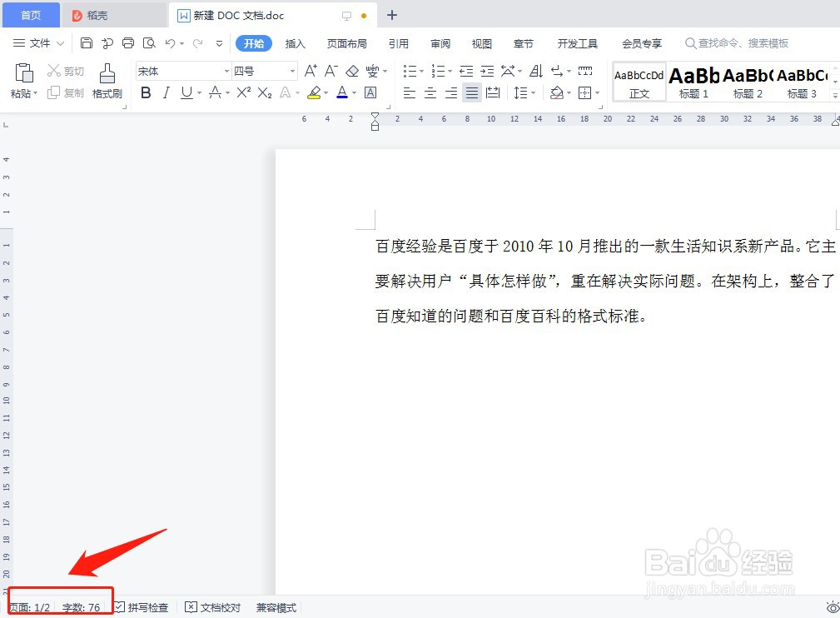Click the Save icon in quick access toolbar
The height and width of the screenshot is (618, 840).
tap(87, 43)
